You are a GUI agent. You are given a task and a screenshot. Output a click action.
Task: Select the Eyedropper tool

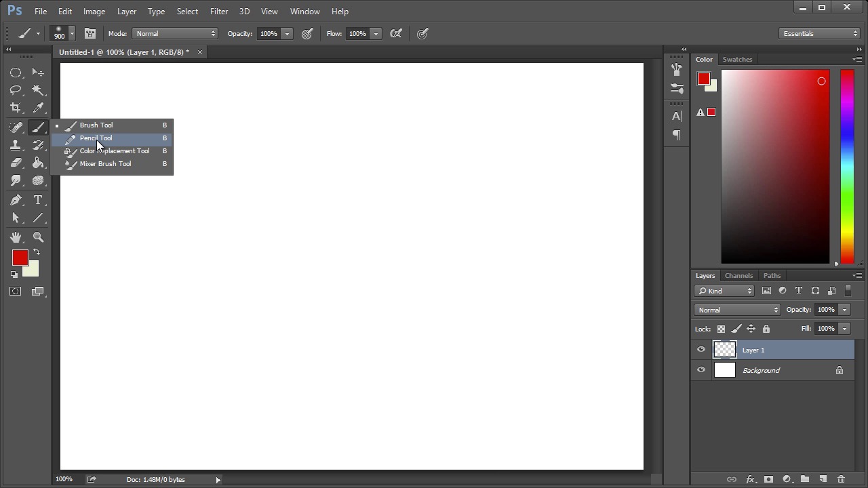(38, 108)
